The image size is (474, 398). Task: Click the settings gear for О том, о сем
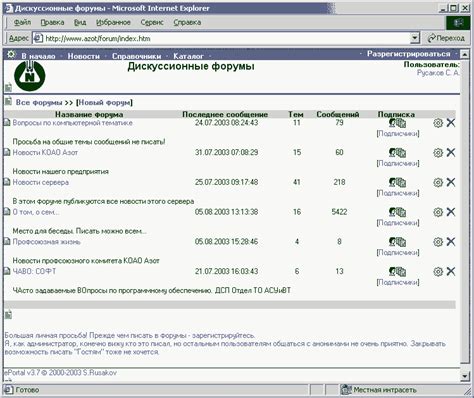coord(438,212)
